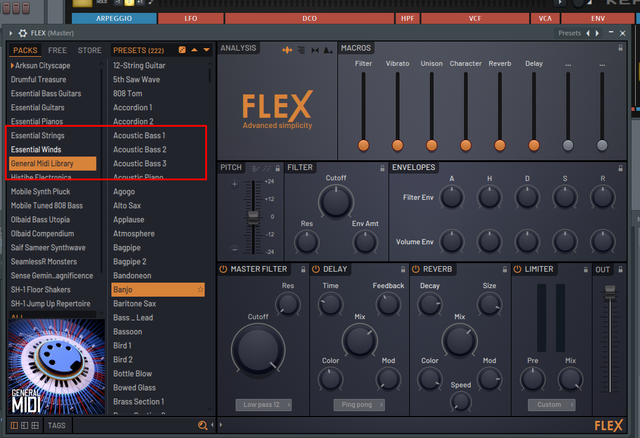
Task: Switch to the STORE tab
Action: coord(89,50)
